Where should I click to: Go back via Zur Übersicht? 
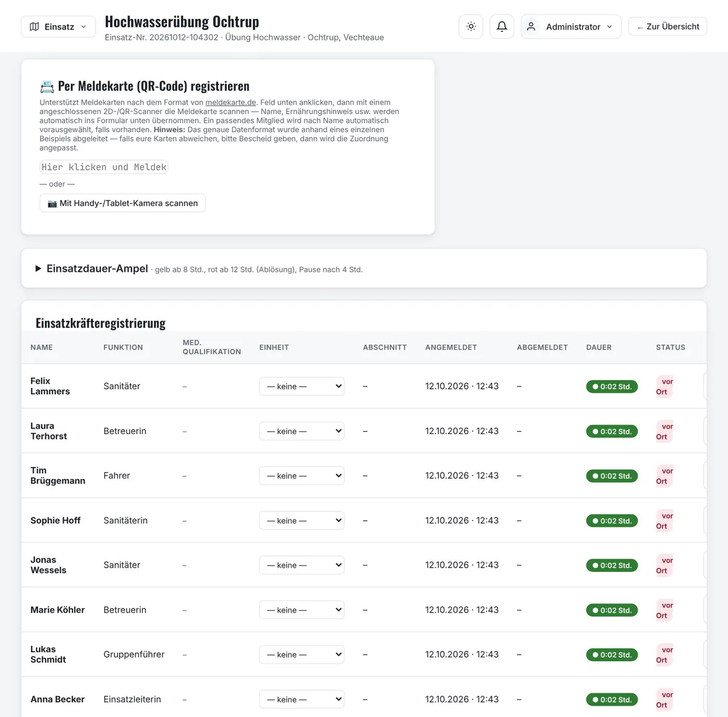click(x=668, y=27)
